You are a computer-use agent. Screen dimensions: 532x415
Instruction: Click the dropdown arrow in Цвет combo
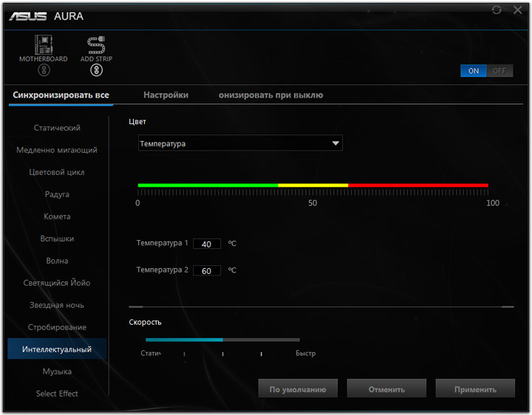pyautogui.click(x=335, y=143)
